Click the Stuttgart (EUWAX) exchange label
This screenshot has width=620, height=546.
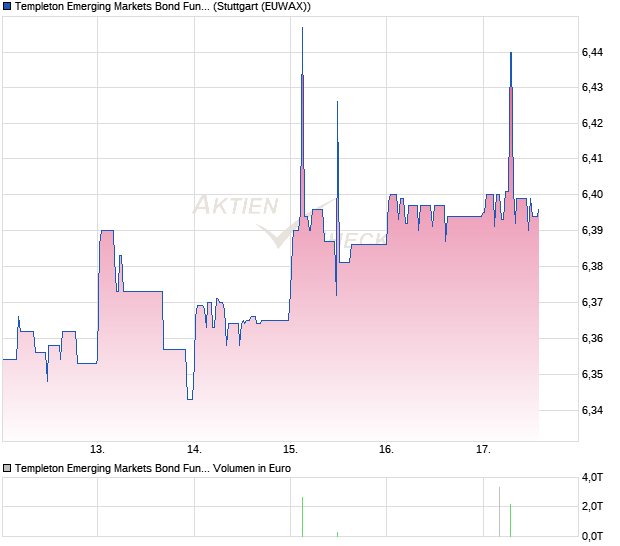coord(262,7)
